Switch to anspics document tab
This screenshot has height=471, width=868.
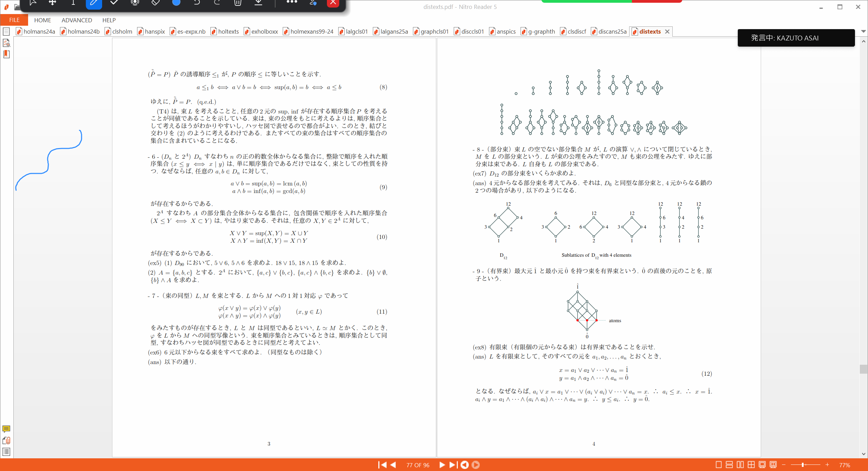click(x=503, y=32)
